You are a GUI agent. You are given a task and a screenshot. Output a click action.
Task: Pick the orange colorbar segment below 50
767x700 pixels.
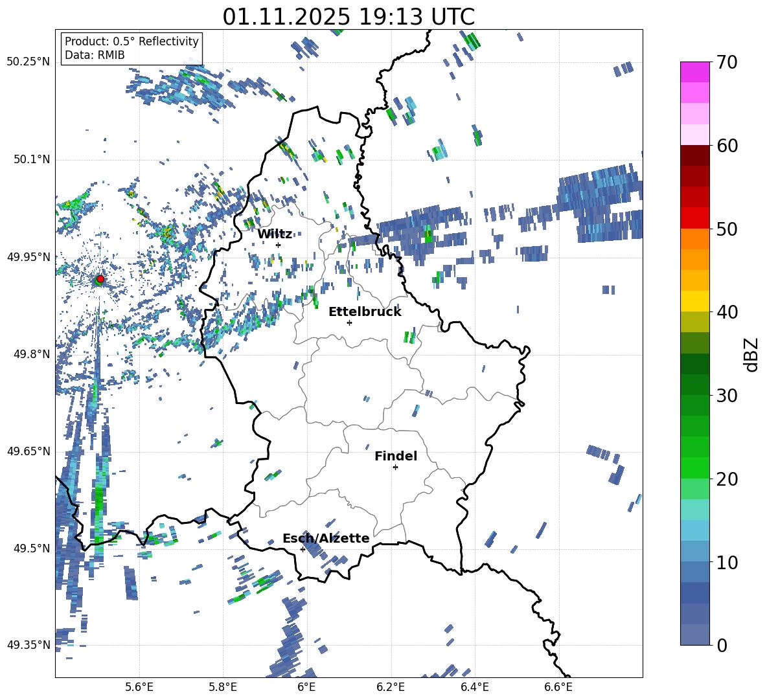point(694,239)
